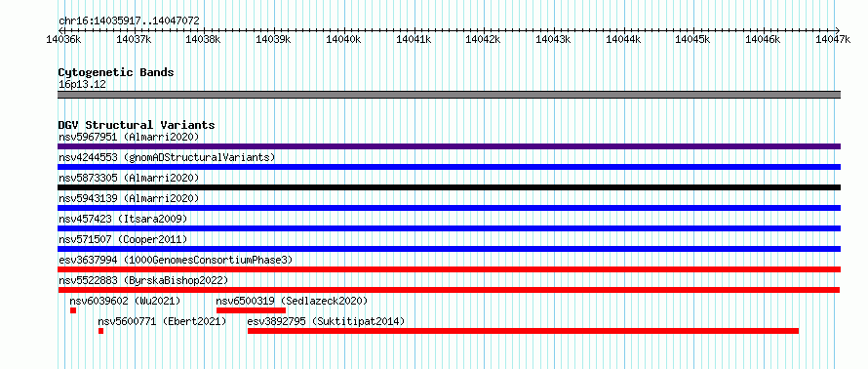Open variant label nsv571507 (Cooper2011)
868x369 pixels.
(x=123, y=239)
